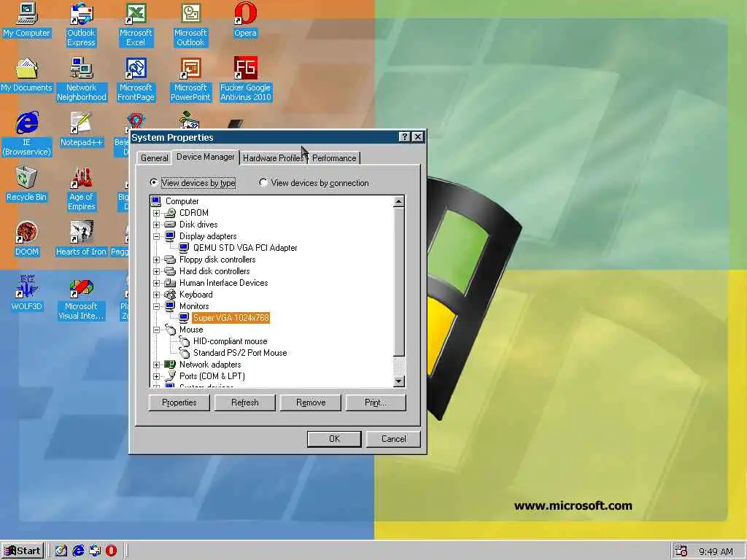
Task: Click the Outlook Express quick launch icon
Action: [x=95, y=551]
